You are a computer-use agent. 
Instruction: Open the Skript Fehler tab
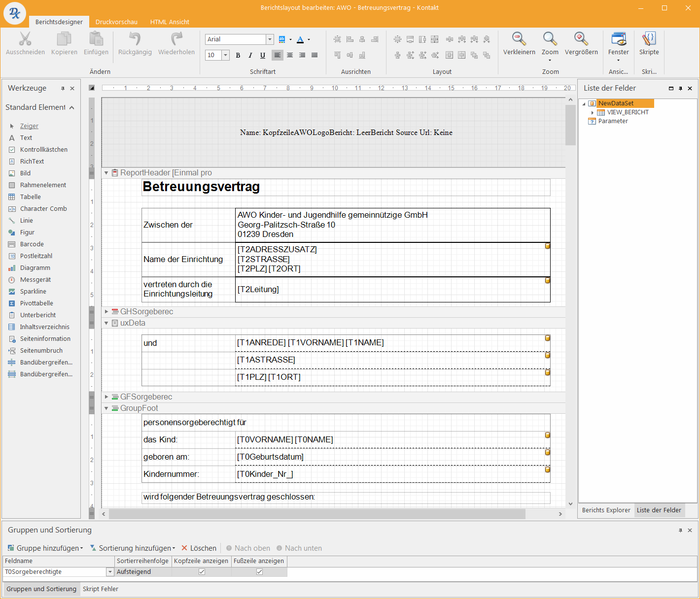[x=101, y=589]
